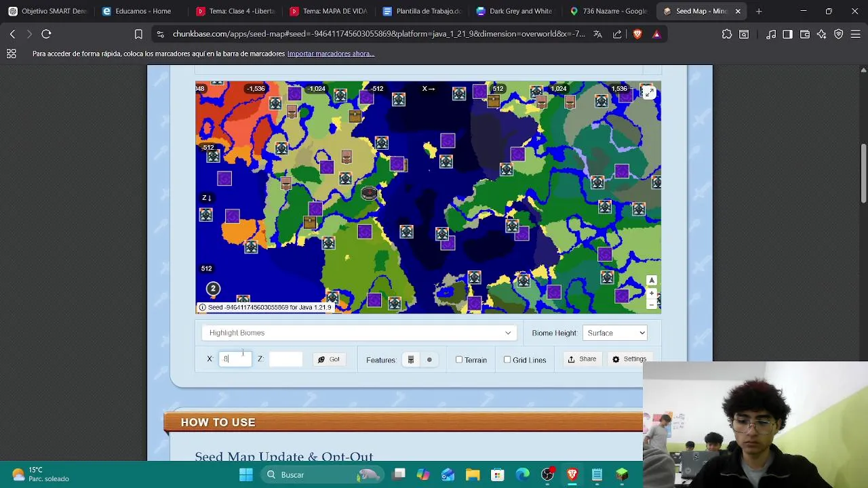The image size is (868, 488).
Task: Open the Brave VPN shield icon
Action: pos(839,34)
